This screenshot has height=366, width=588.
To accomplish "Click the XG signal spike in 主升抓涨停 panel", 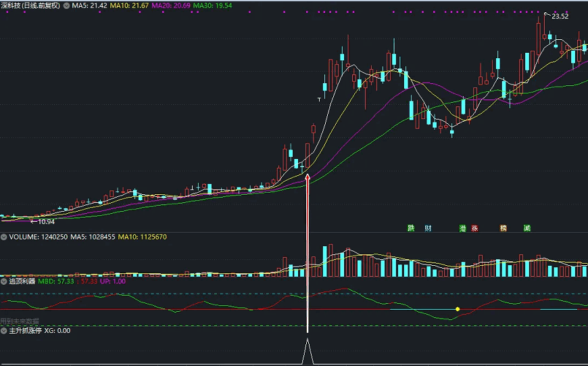I will point(308,351).
